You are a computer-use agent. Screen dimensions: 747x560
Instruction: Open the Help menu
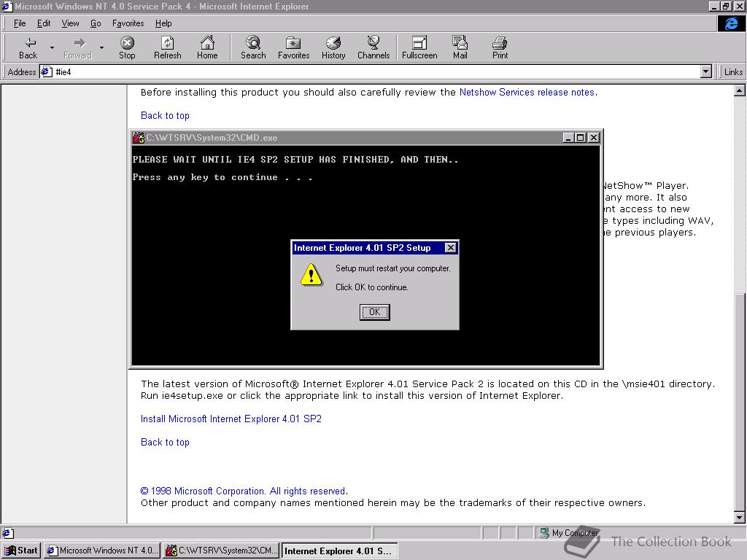coord(163,23)
